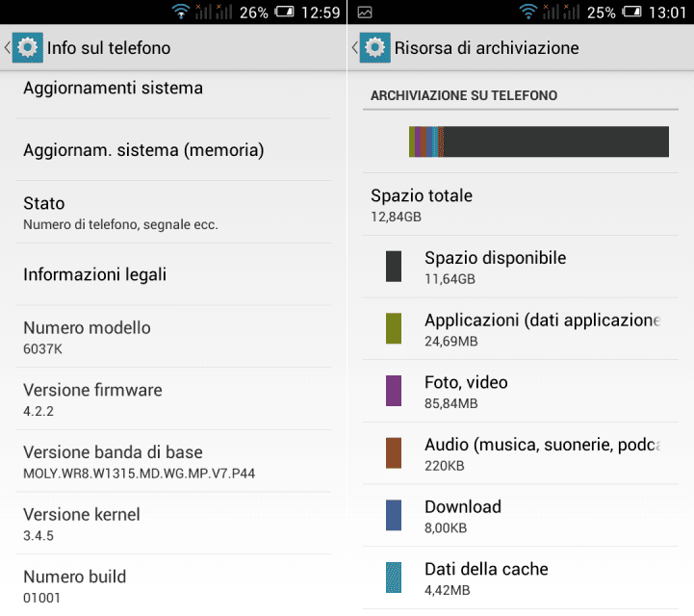The width and height of the screenshot is (694, 616).
Task: Tap the green Applicazioni color square
Action: click(x=394, y=328)
